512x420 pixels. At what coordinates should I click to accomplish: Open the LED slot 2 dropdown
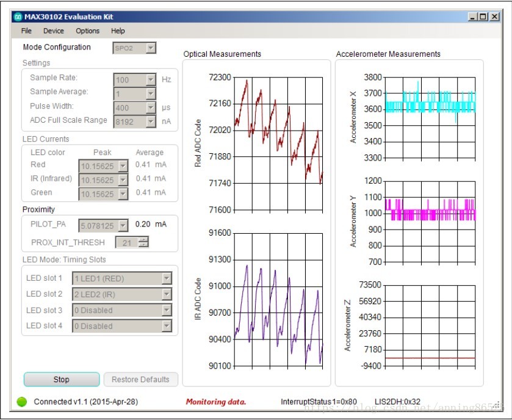pyautogui.click(x=167, y=294)
